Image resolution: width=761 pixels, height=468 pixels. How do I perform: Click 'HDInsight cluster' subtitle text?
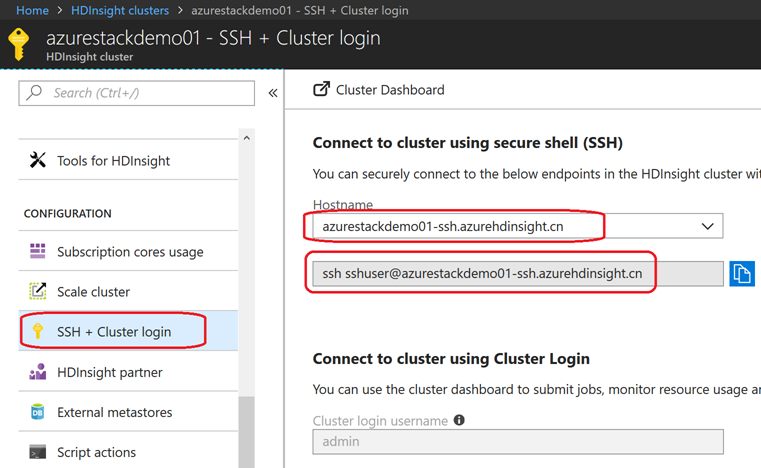tap(89, 57)
